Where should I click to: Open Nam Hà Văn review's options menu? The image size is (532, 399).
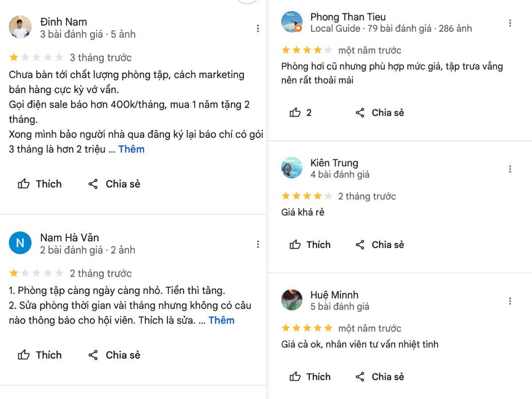click(258, 244)
